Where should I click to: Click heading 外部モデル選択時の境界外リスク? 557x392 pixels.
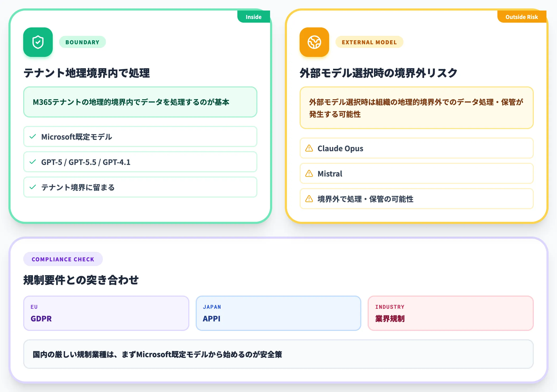[378, 73]
